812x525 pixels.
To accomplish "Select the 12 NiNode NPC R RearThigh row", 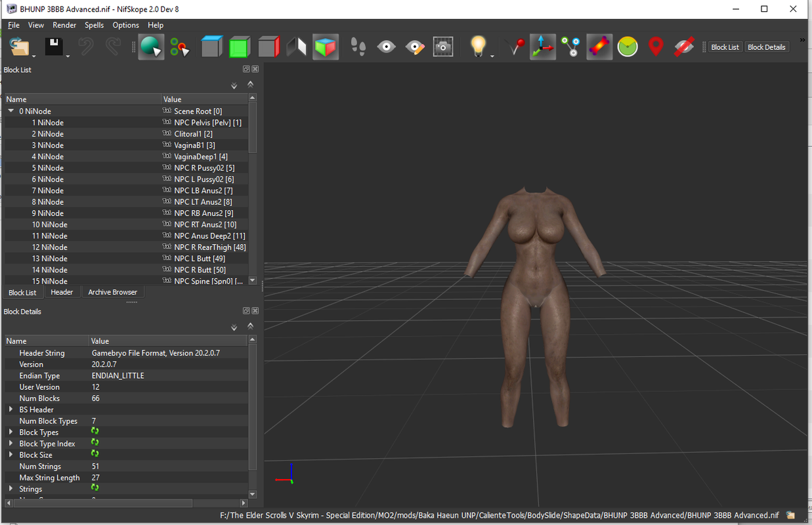I will [x=125, y=247].
